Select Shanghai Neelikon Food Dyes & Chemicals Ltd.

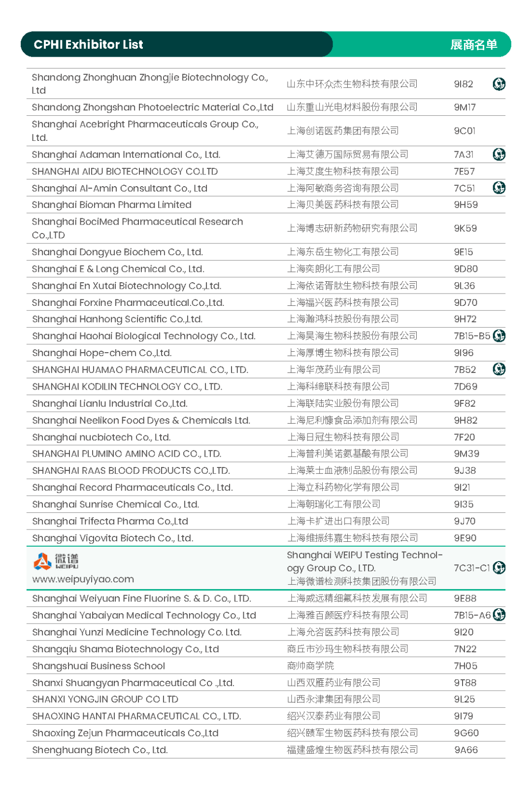click(141, 420)
